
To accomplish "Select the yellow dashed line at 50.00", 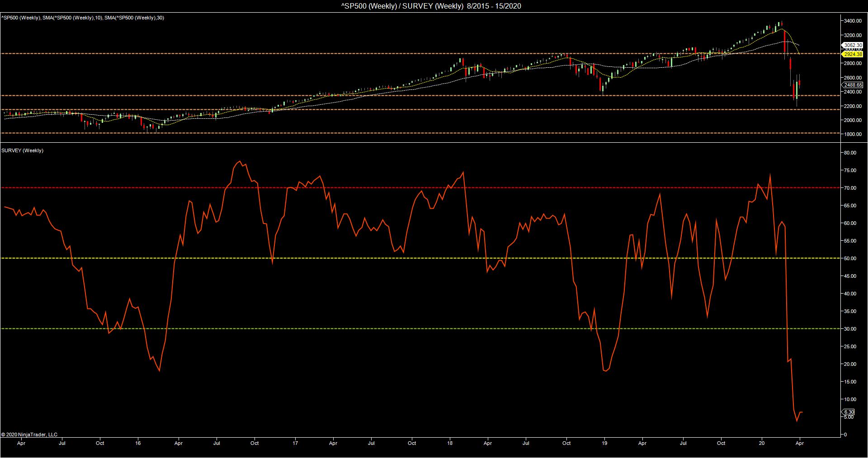I will [x=407, y=258].
